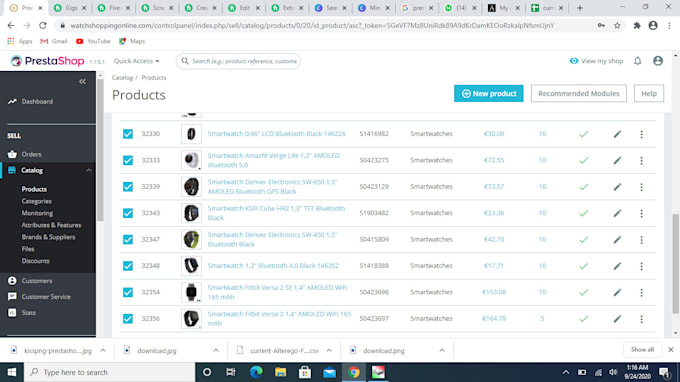The image size is (680, 382).
Task: Open Chrome from the taskbar
Action: (354, 372)
